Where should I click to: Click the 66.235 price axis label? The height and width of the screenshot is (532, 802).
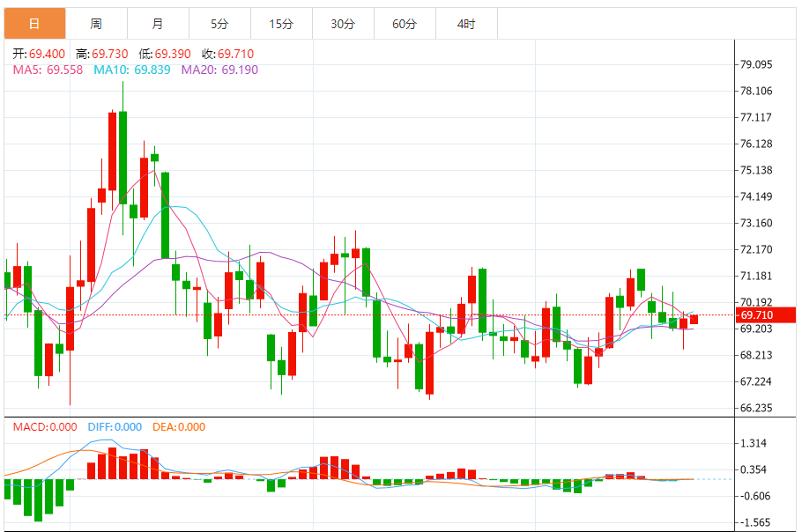(x=756, y=408)
